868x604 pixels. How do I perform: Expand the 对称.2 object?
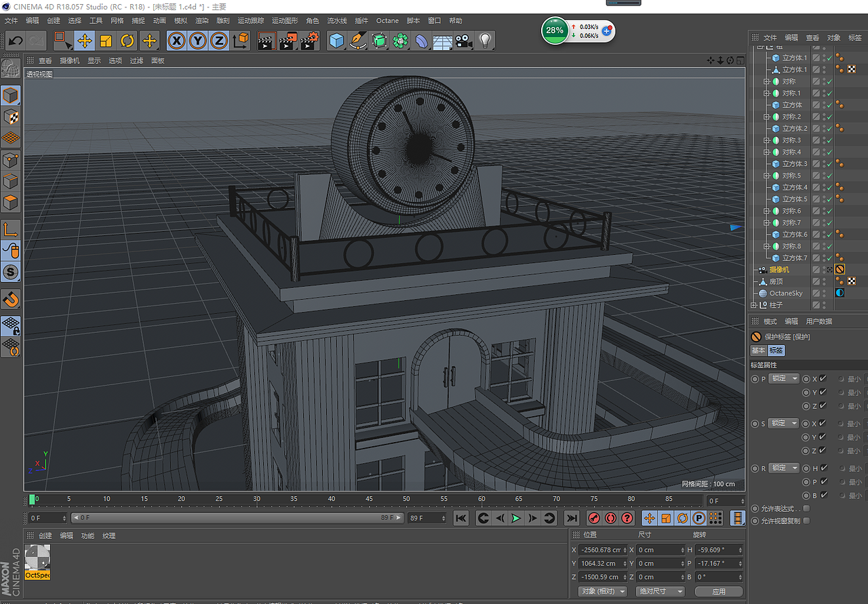766,117
